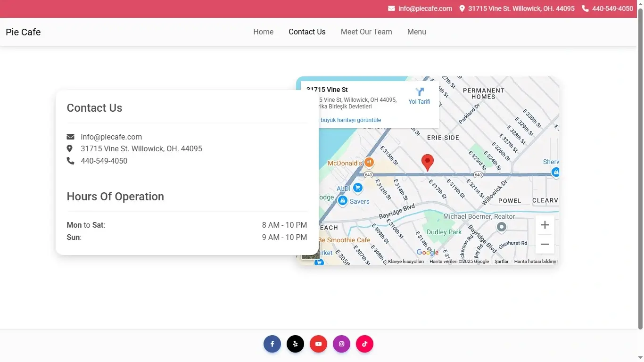Click the Google logo on the map

click(428, 253)
